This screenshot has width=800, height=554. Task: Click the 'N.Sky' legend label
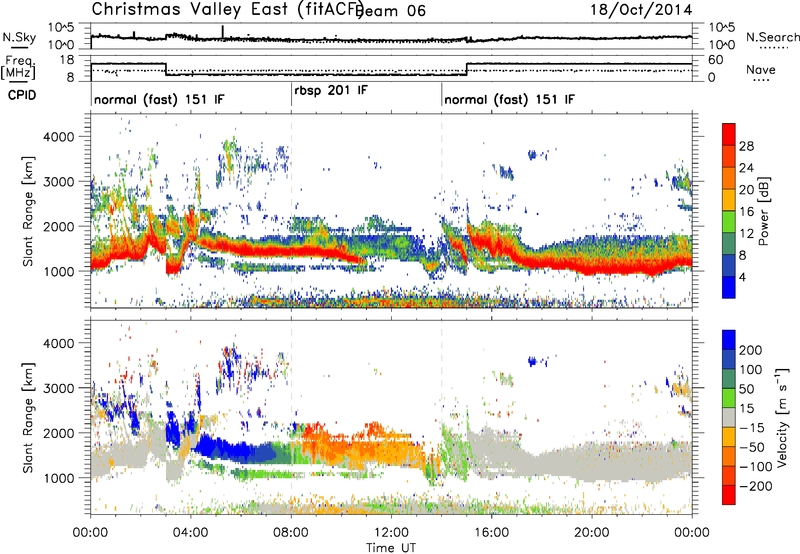(19, 37)
